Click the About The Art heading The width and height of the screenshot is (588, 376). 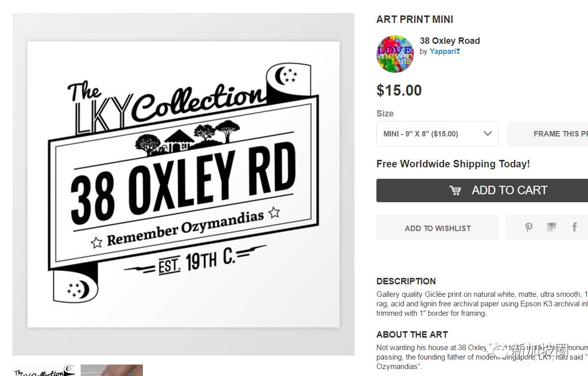coord(412,334)
